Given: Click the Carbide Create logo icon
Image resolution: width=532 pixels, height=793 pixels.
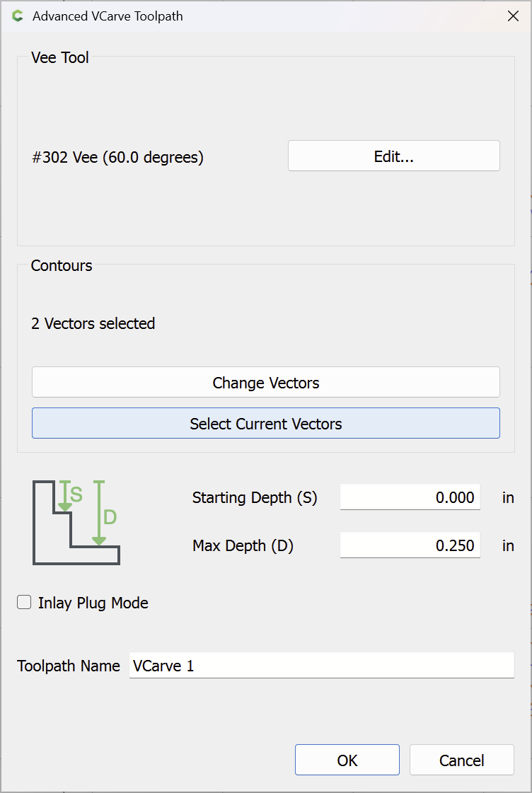Looking at the screenshot, I should (18, 16).
